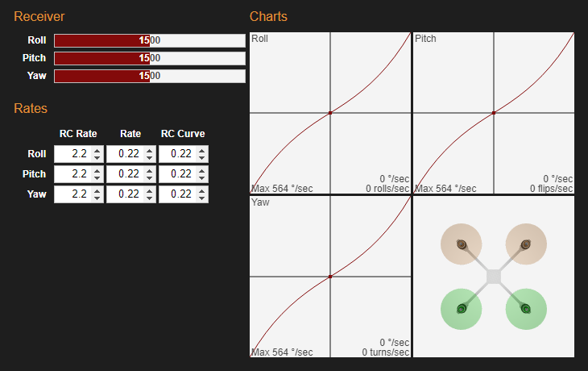Viewport: 588px width, 371px height.
Task: Click the rear-right green motor on quadcopter
Action: tap(525, 308)
